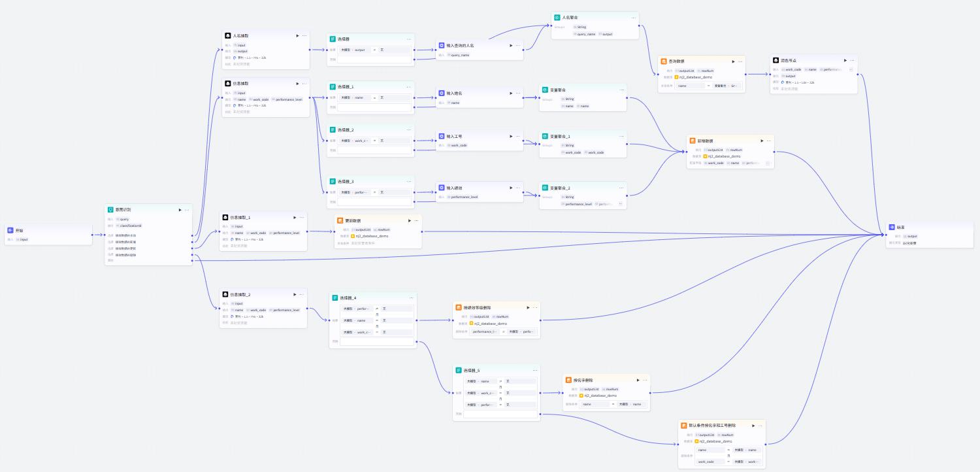Open more options on 按绩效等级删除 node
Screen dimensions: 980x472
534,307
